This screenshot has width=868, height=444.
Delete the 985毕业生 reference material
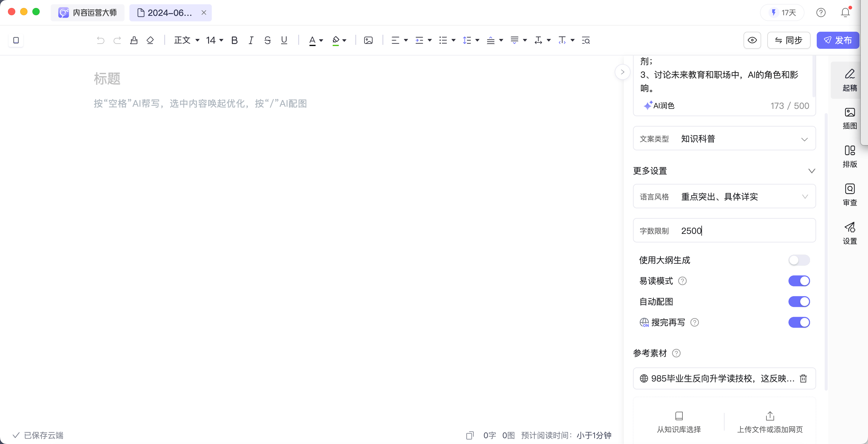click(803, 378)
